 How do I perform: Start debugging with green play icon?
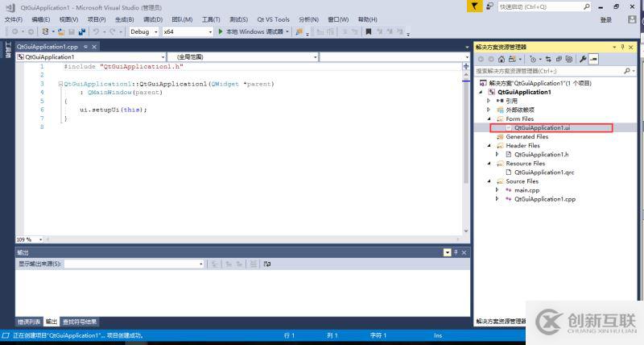[x=221, y=31]
